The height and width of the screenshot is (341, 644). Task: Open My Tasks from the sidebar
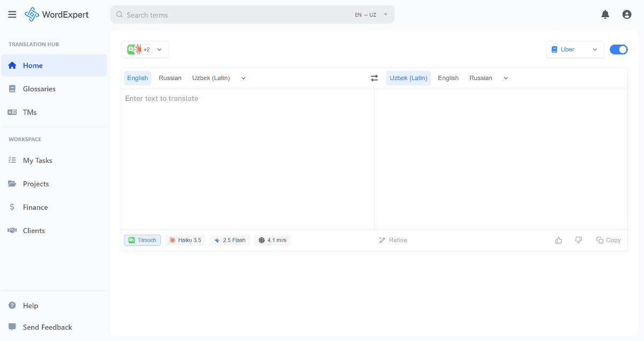(x=38, y=160)
